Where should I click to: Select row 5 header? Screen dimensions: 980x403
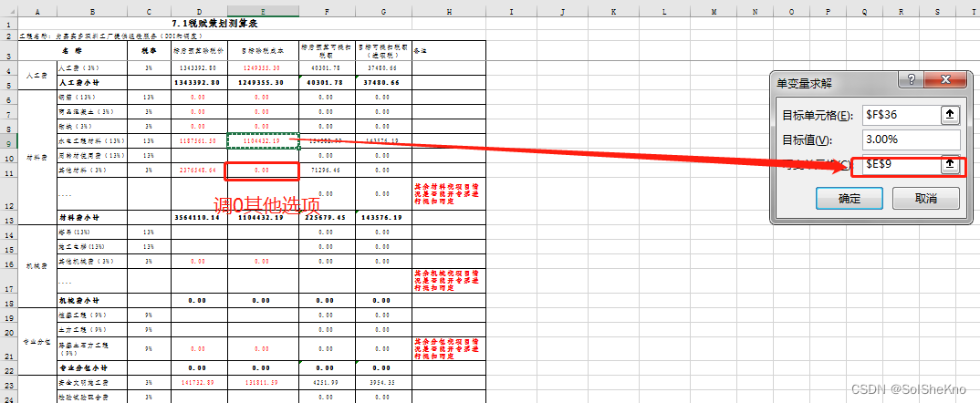[9, 82]
